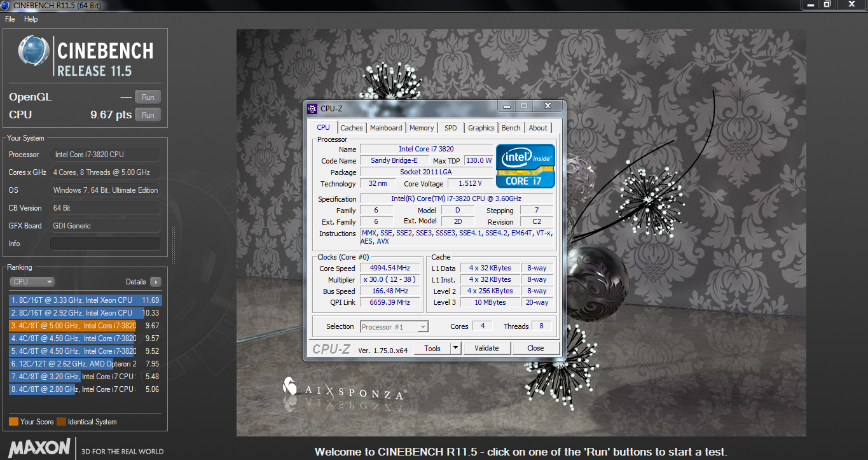Viewport: 868px width, 460px height.
Task: Click the Code Name Sandy Bridge-E field
Action: pos(394,161)
